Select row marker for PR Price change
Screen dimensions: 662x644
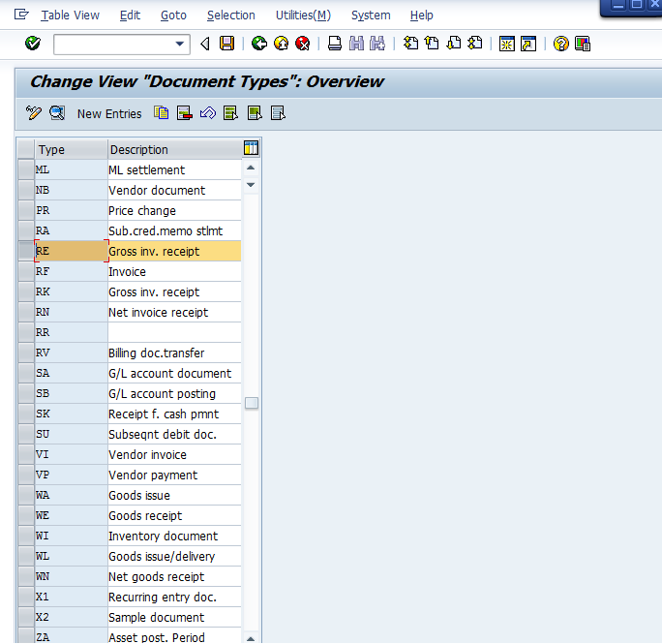26,210
